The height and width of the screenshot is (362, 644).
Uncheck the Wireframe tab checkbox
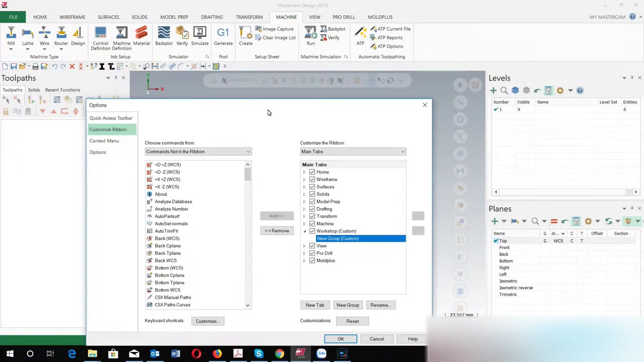tap(312, 179)
